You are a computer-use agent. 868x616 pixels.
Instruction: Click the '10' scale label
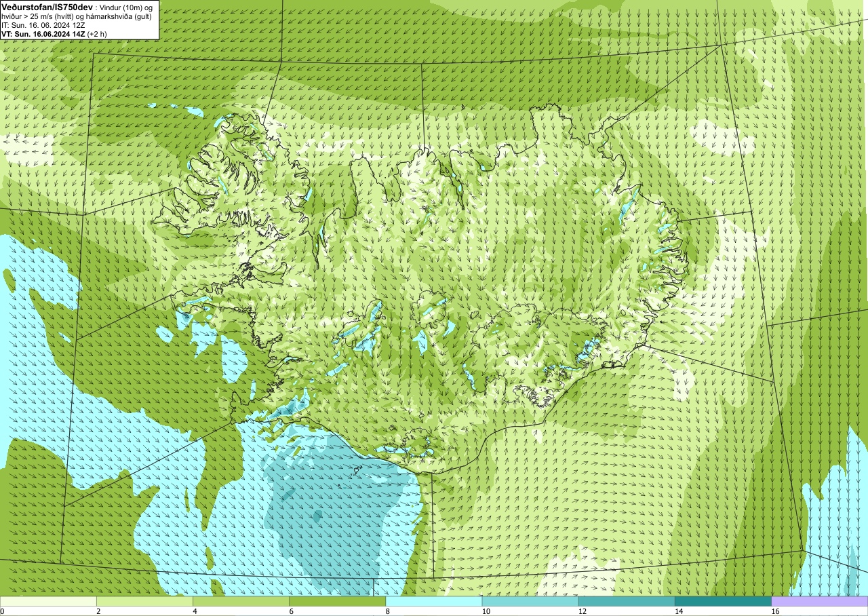(485, 611)
